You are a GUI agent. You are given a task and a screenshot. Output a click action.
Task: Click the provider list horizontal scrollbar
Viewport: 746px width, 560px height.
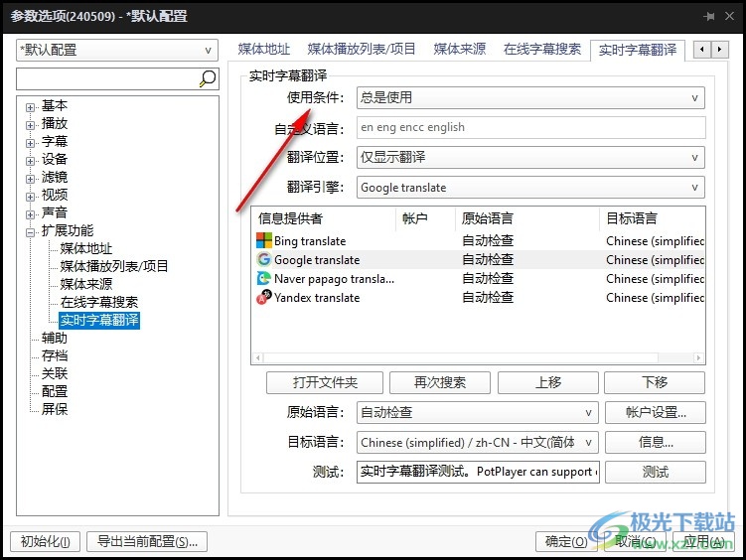pyautogui.click(x=478, y=357)
